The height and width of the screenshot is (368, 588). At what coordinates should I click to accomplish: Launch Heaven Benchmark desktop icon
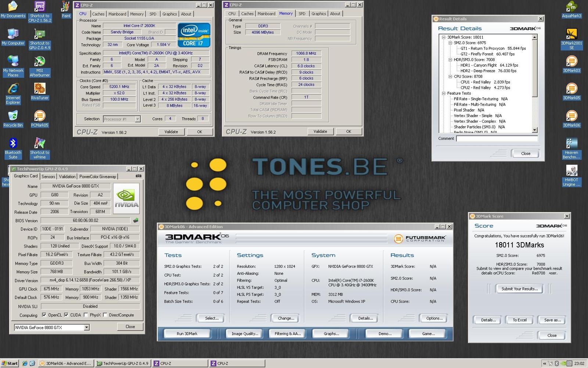pyautogui.click(x=571, y=148)
